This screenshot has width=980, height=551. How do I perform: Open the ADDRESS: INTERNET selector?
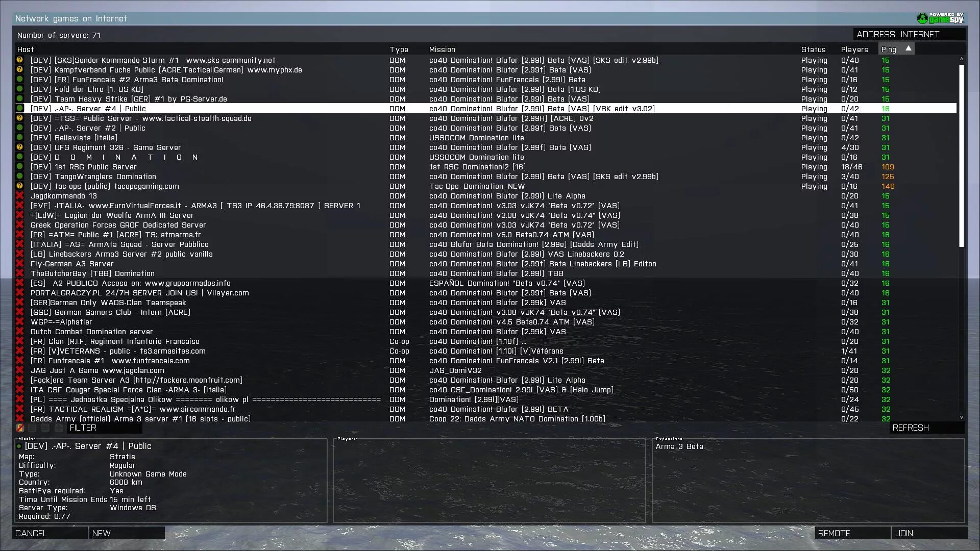[x=909, y=34]
